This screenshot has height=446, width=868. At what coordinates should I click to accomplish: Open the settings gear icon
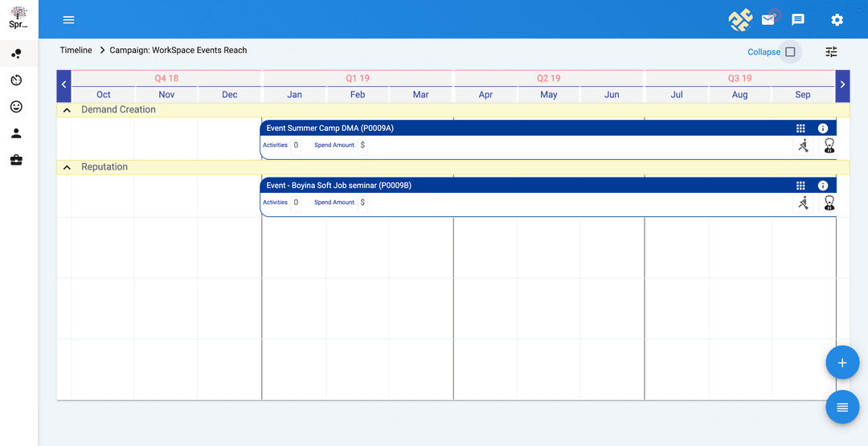click(837, 20)
